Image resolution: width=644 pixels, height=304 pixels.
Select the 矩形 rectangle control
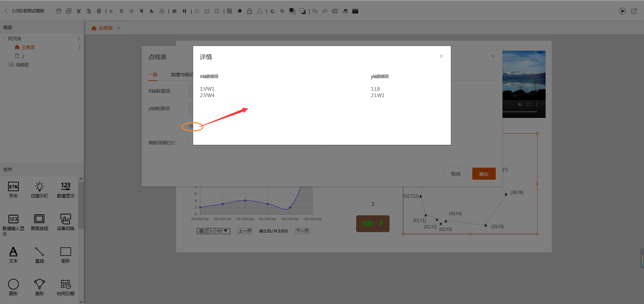tap(66, 255)
